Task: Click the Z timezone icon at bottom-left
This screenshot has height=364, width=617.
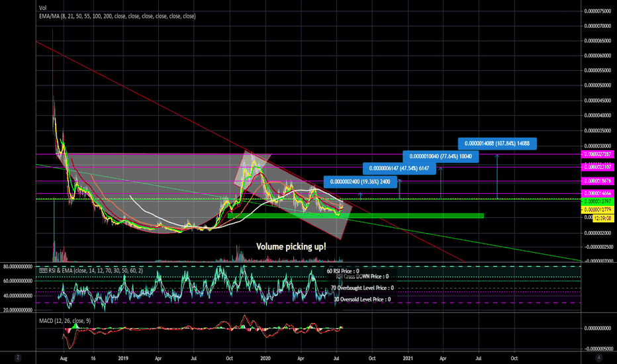Action: point(18,357)
